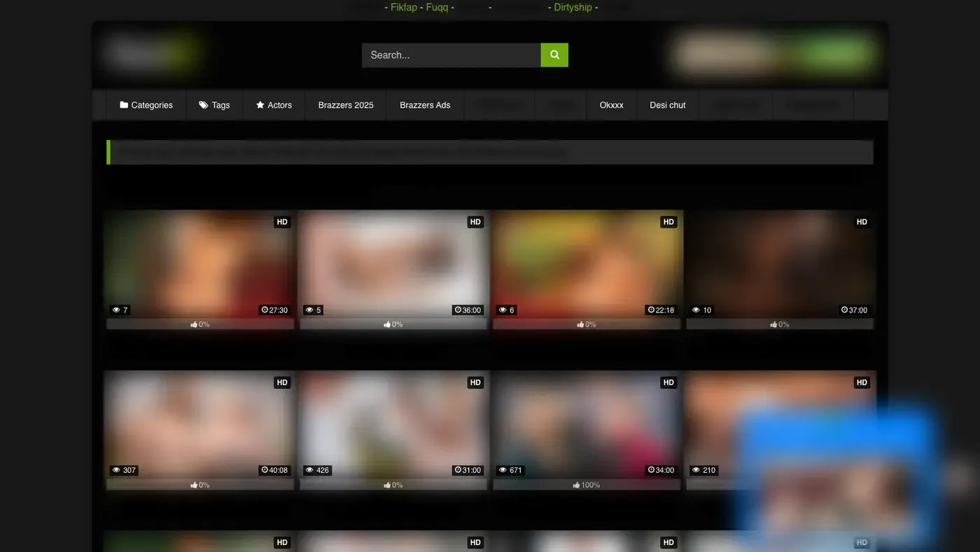
Task: Open the Actors menu item
Action: (x=274, y=105)
